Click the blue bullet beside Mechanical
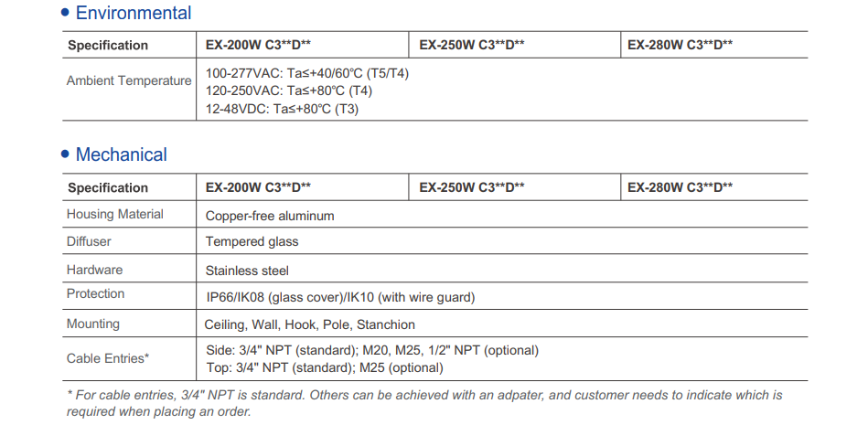 pos(65,154)
